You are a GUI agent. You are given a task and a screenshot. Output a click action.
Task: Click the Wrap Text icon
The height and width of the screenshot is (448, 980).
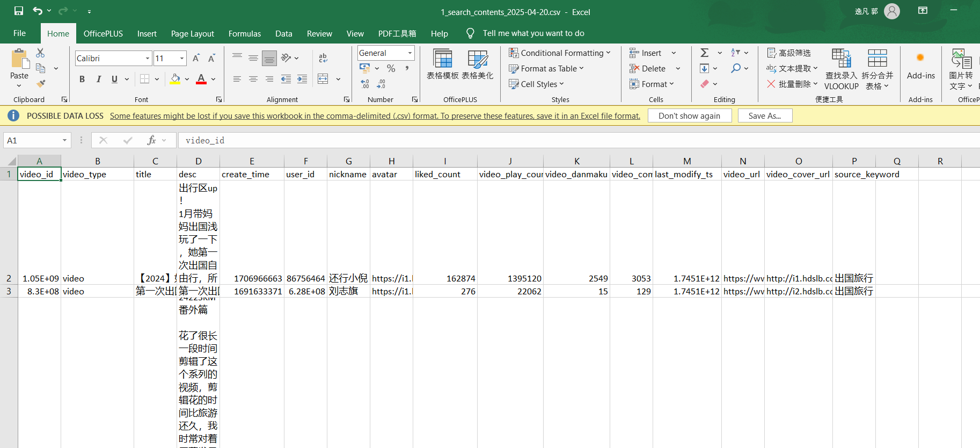(323, 58)
